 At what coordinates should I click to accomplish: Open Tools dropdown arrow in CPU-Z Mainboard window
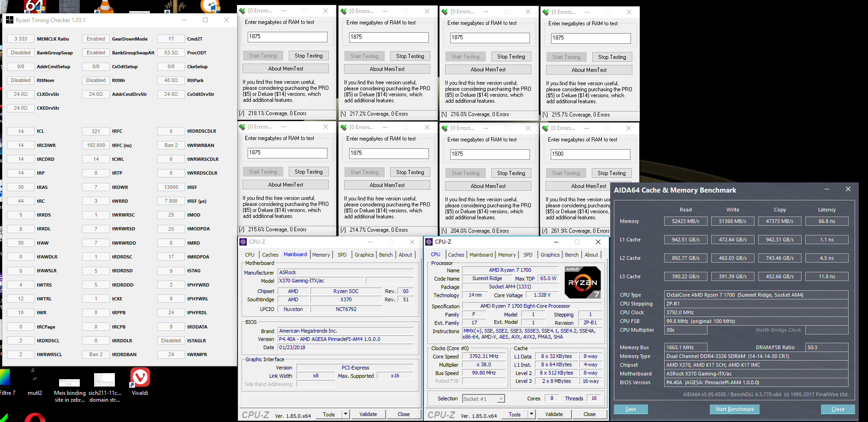click(x=345, y=414)
